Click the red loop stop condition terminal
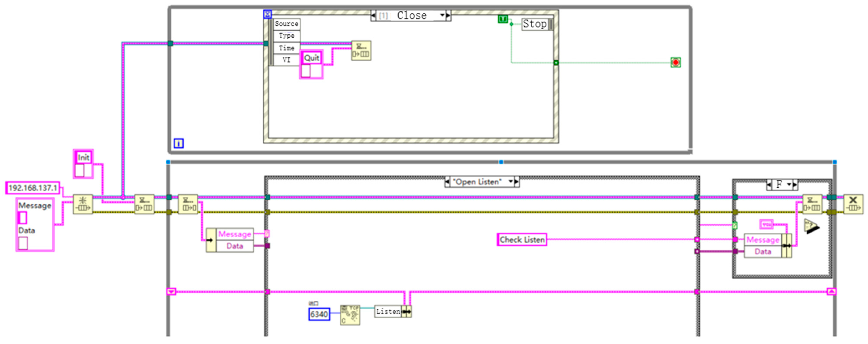868x344 pixels. coord(675,62)
